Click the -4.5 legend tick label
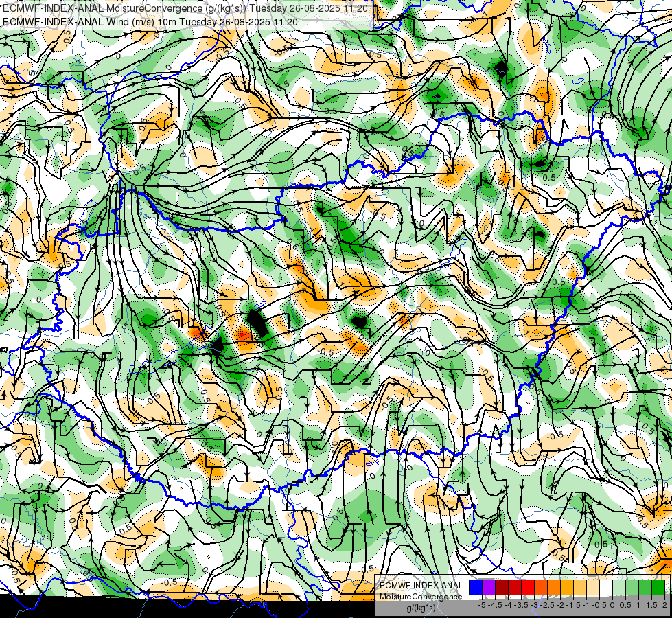 [x=495, y=605]
